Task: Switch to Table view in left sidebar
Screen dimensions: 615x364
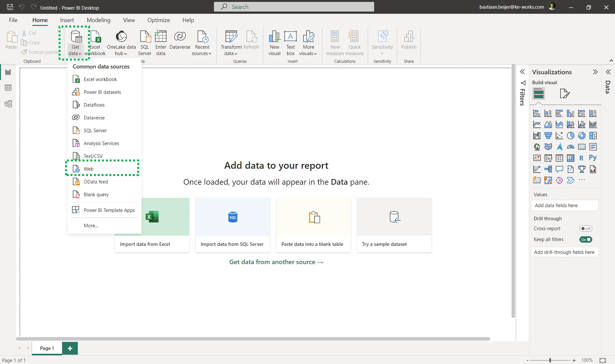Action: point(8,88)
